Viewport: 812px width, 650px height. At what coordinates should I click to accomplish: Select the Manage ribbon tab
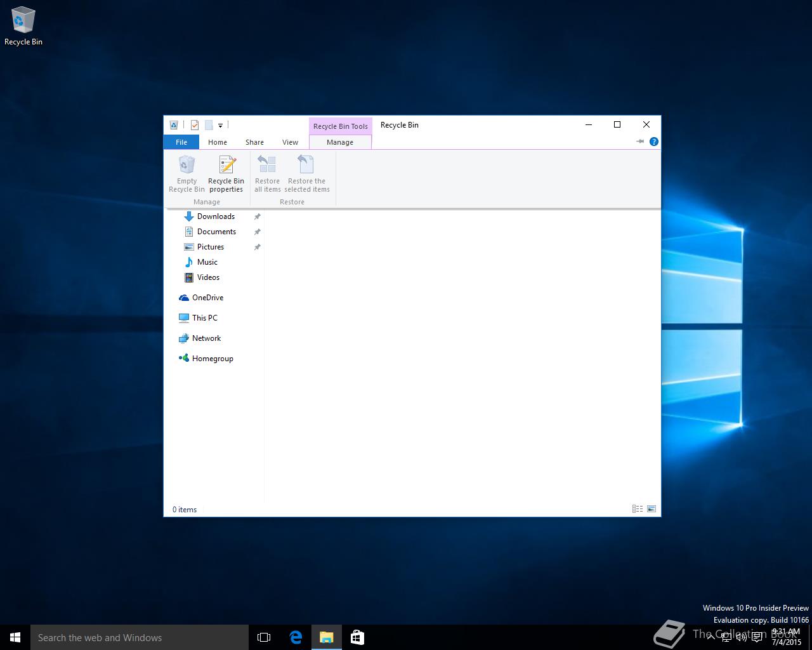[x=340, y=142]
